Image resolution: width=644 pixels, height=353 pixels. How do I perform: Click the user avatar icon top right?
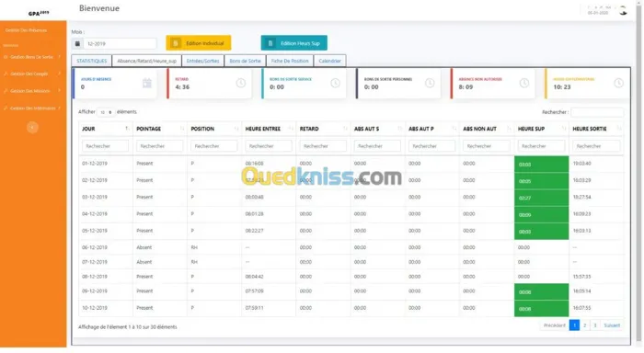(x=623, y=11)
